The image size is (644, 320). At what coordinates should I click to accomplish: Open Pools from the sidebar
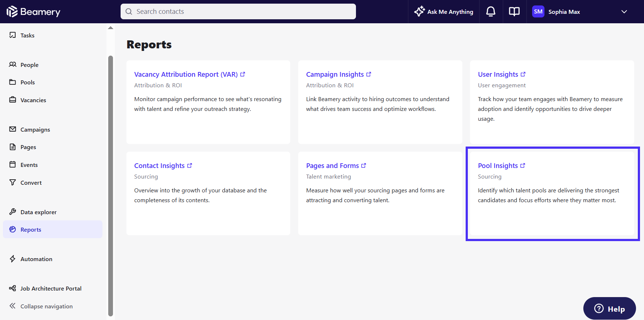(x=28, y=82)
